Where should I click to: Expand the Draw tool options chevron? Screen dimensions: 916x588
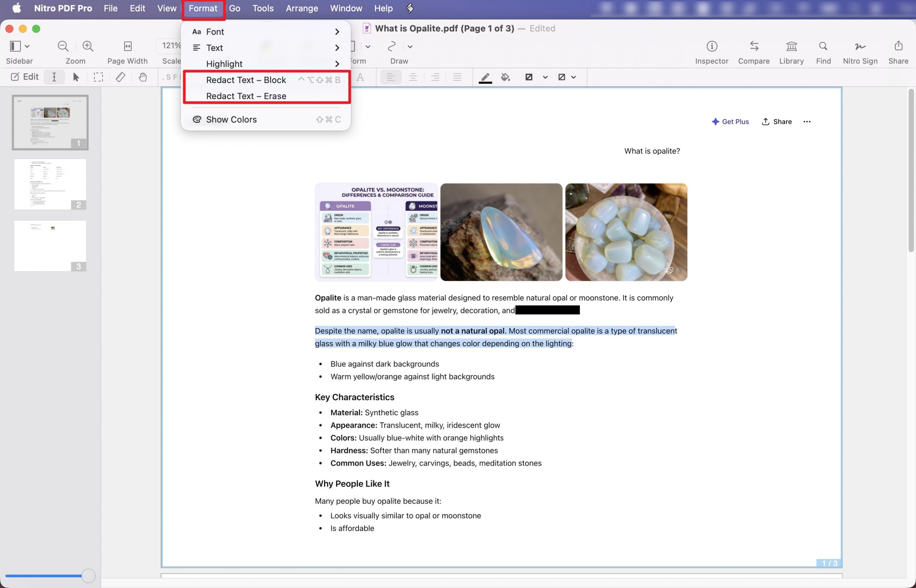click(410, 47)
